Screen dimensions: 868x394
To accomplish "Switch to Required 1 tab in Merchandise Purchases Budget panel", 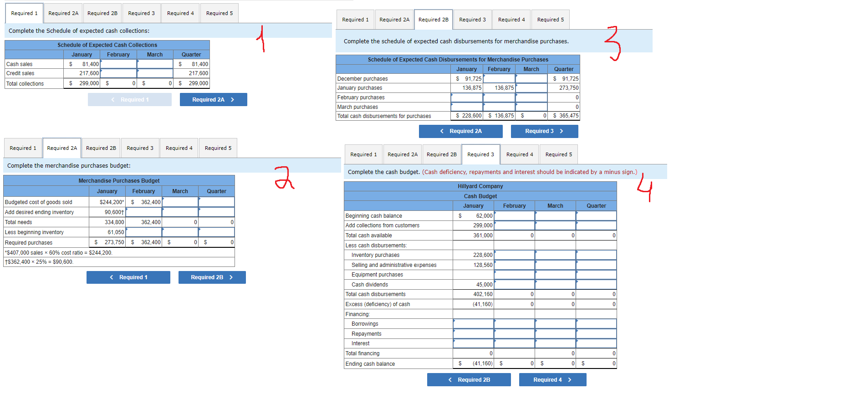I will point(23,148).
